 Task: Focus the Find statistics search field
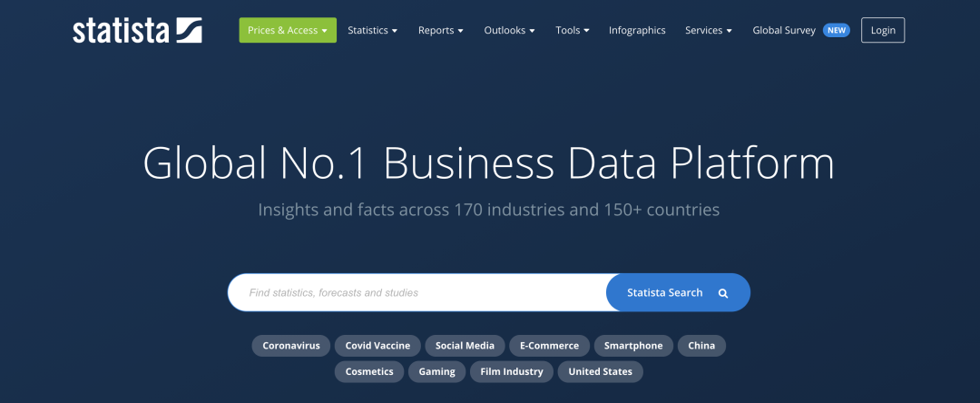click(x=417, y=292)
